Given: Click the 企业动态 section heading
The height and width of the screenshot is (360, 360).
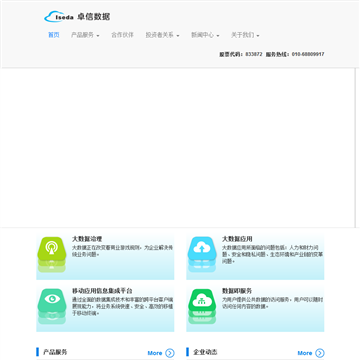Looking at the screenshot, I should click(x=205, y=352).
